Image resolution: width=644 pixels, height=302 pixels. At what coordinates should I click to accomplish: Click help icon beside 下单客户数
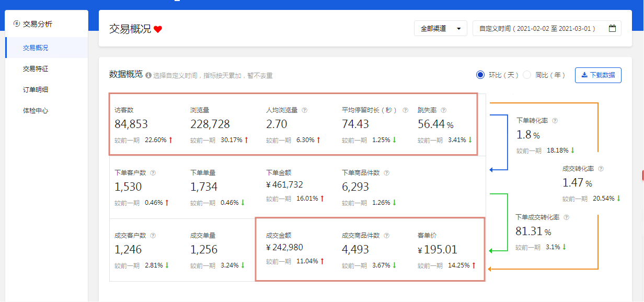coord(153,173)
